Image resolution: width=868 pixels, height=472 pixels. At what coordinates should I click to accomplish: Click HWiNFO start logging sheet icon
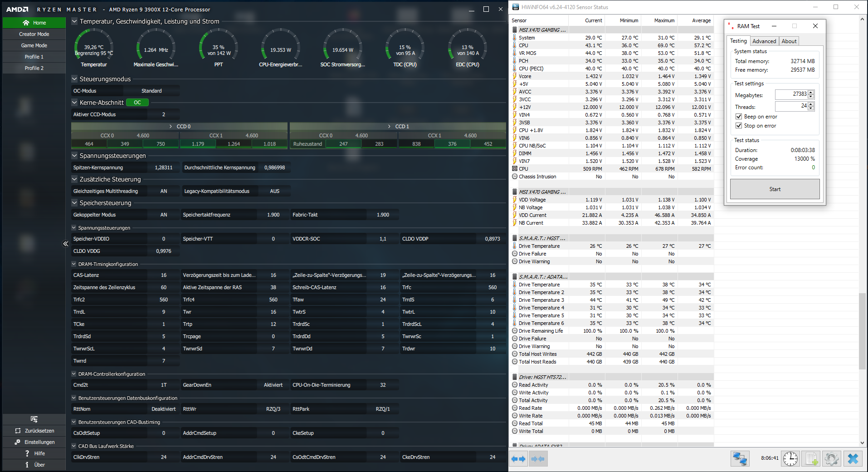point(812,459)
